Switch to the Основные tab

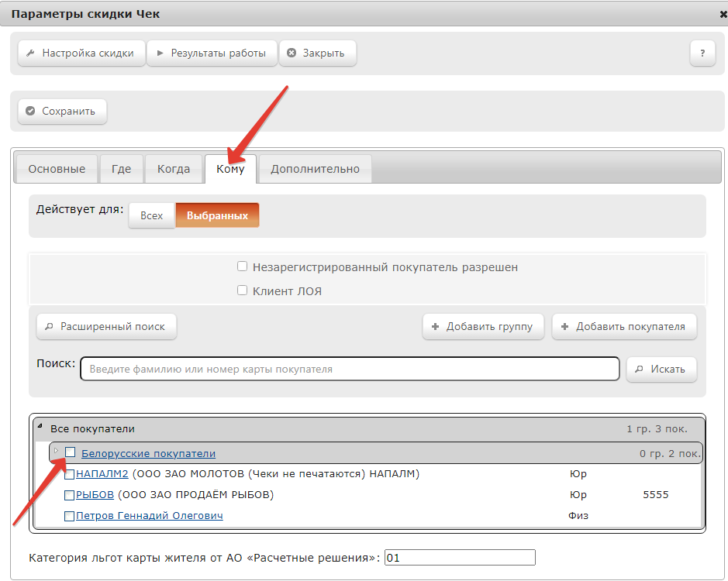(x=57, y=169)
